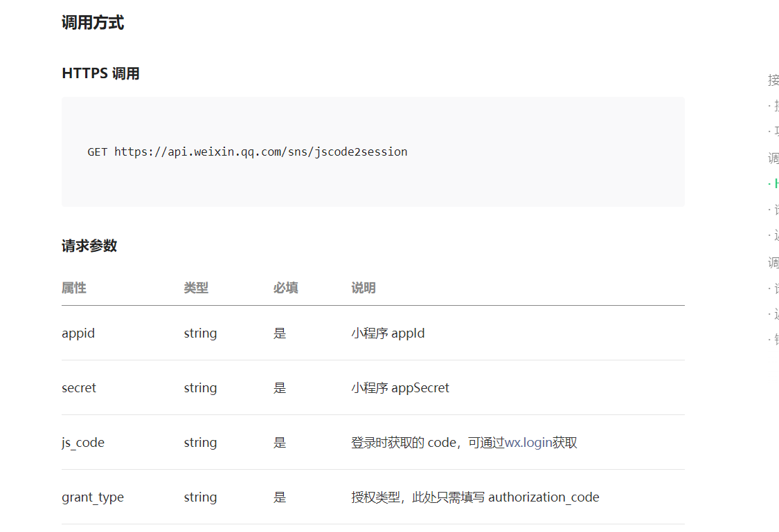The image size is (779, 532).
Task: Select the green highlighted HTTPS outline entry
Action: click(775, 183)
